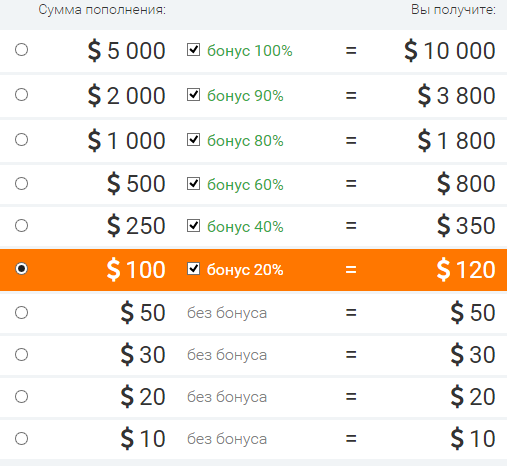Click the '$ 350' result amount
507x466 pixels.
[466, 226]
